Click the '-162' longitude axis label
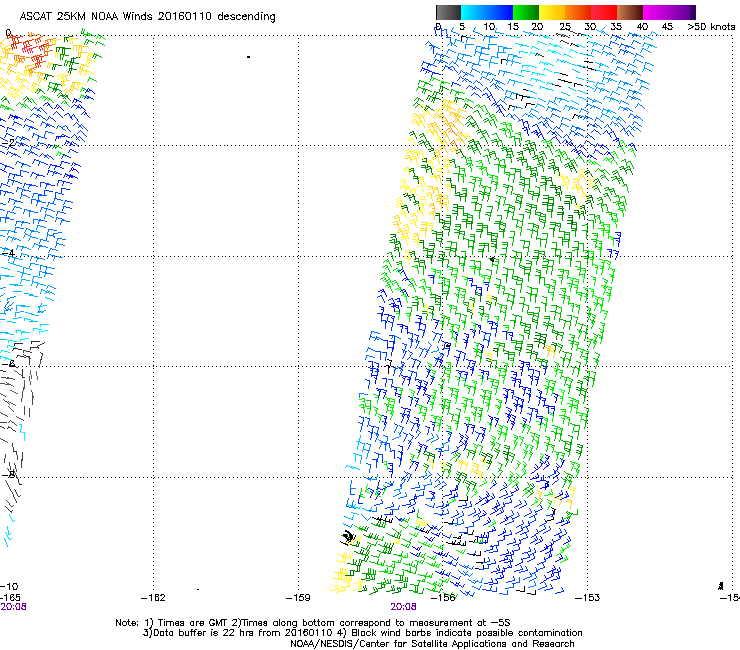Viewport: 740px width, 650px height. [x=153, y=598]
